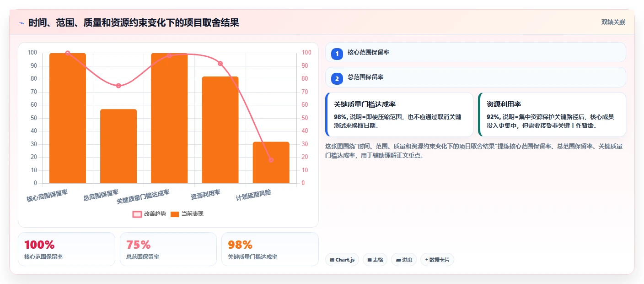Toggle the 改善趋势 legend entry

point(149,214)
